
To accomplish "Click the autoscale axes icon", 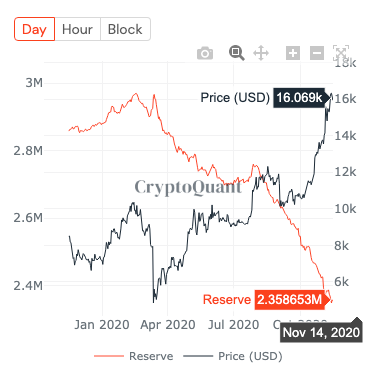I will point(341,53).
